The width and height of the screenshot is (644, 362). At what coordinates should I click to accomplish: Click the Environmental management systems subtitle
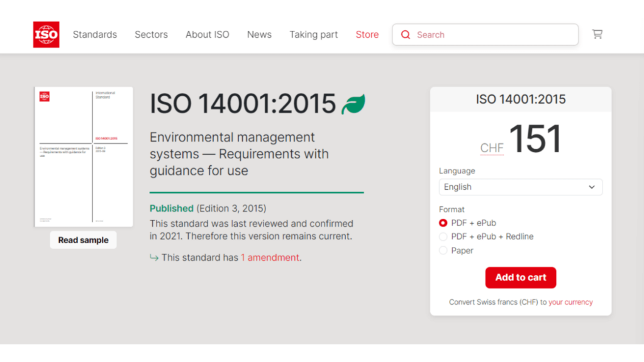tap(239, 154)
